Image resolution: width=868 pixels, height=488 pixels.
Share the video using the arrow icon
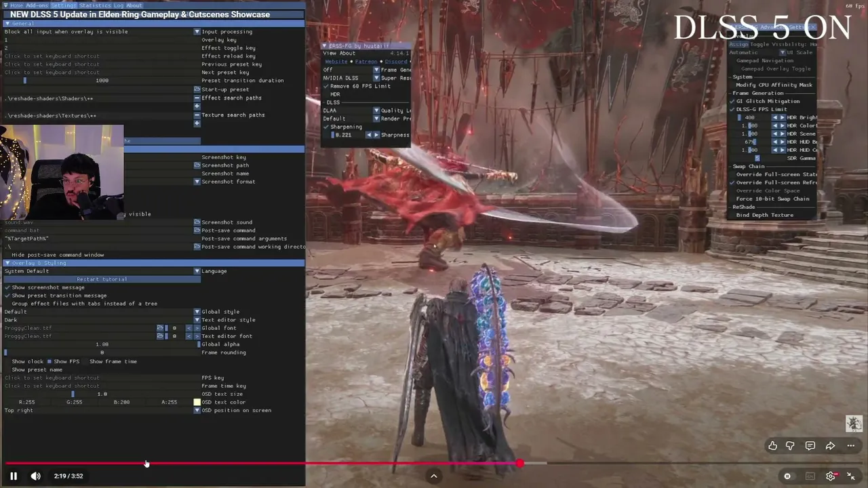[x=830, y=445]
